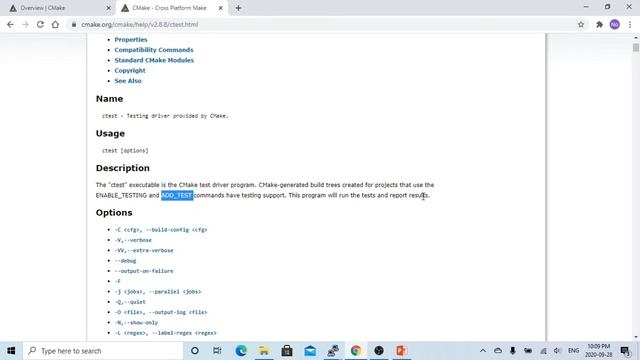Image resolution: width=640 pixels, height=360 pixels.
Task: Open the -O <file>, --output-log option link
Action: tap(161, 312)
